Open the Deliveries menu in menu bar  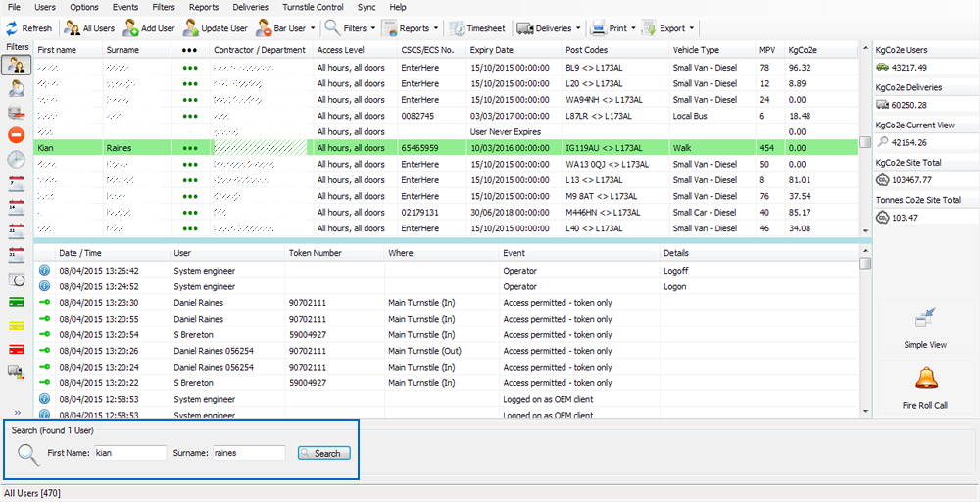coord(250,7)
